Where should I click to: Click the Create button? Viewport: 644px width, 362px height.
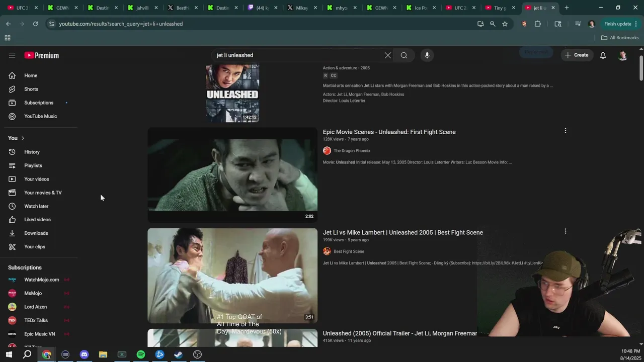click(x=577, y=55)
